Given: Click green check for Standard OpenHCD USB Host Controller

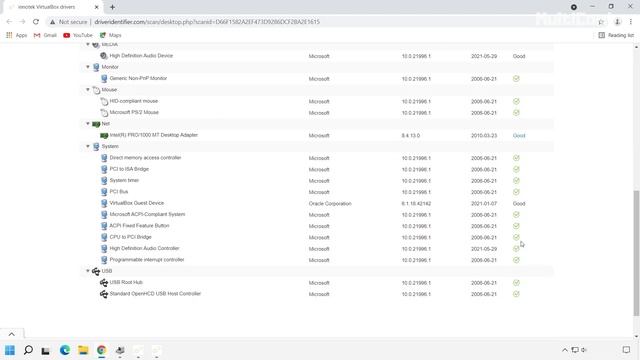Looking at the screenshot, I should (516, 294).
